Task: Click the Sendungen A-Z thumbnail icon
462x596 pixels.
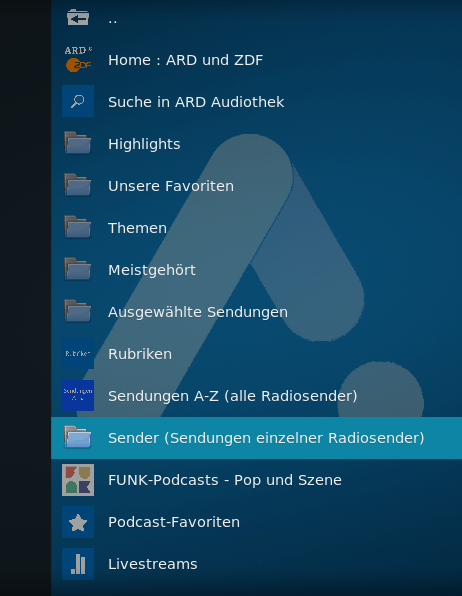Action: (x=78, y=395)
